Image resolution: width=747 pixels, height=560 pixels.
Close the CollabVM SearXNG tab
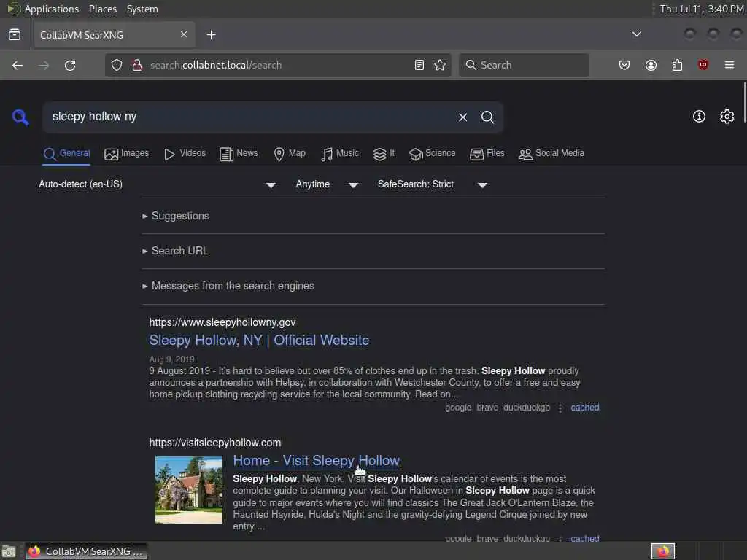click(x=184, y=34)
